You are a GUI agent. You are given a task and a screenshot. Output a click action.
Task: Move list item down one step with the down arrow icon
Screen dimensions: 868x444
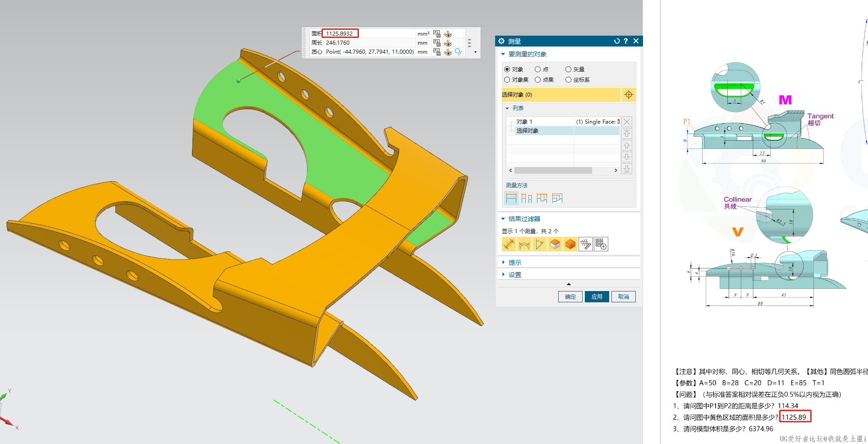pos(627,157)
